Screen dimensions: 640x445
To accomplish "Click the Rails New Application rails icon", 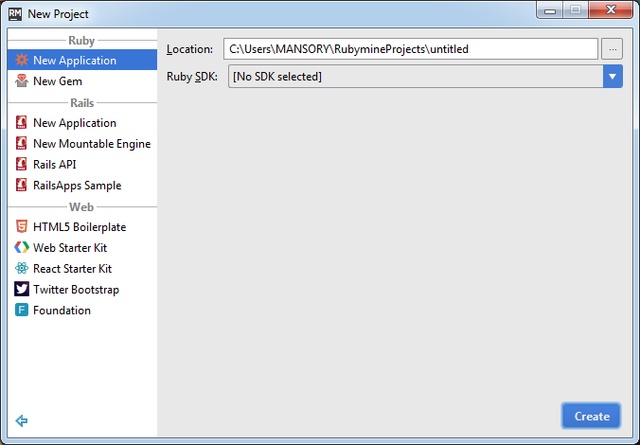I will tap(21, 122).
